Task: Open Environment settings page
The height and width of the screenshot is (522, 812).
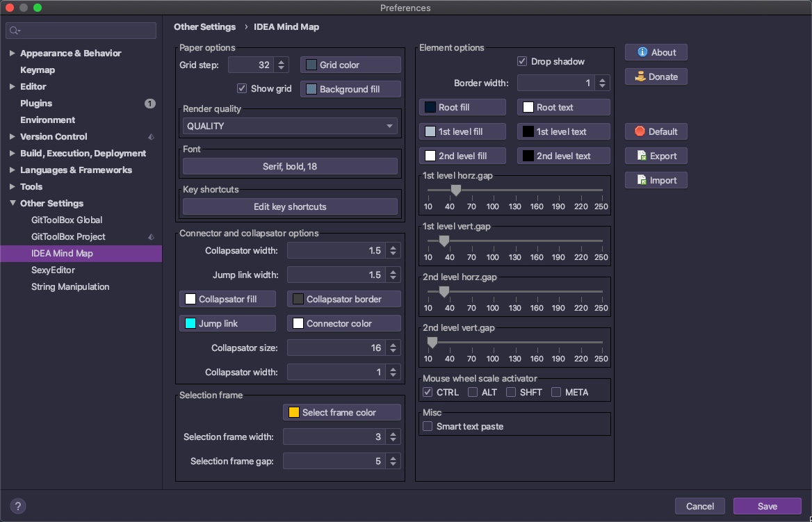Action: click(x=48, y=120)
